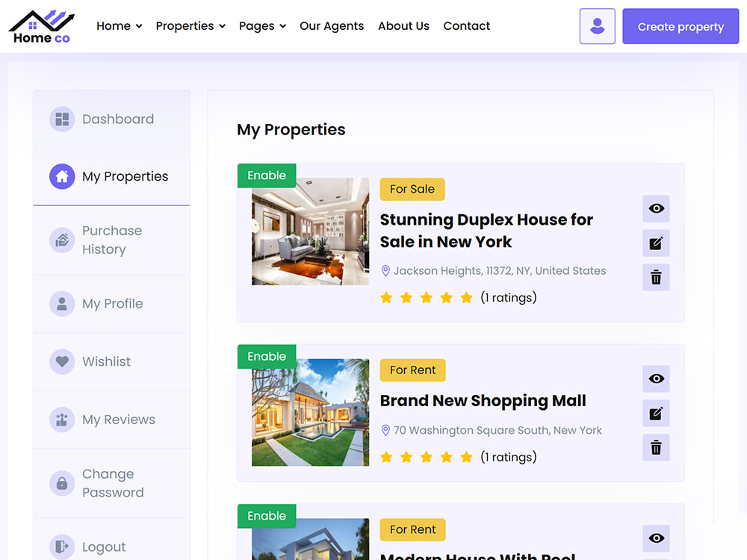Click location pin beside 70 Washington Square

click(x=386, y=431)
